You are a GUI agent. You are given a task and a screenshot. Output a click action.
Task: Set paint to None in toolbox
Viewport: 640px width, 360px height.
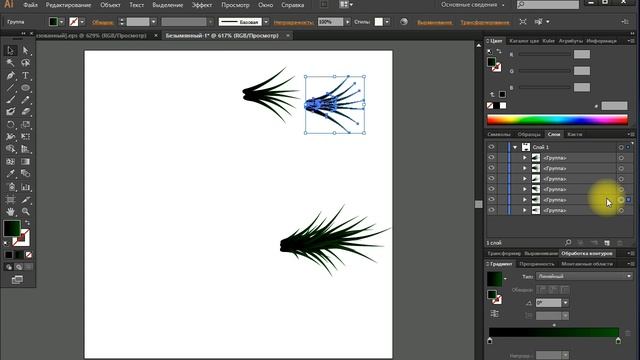tap(29, 255)
